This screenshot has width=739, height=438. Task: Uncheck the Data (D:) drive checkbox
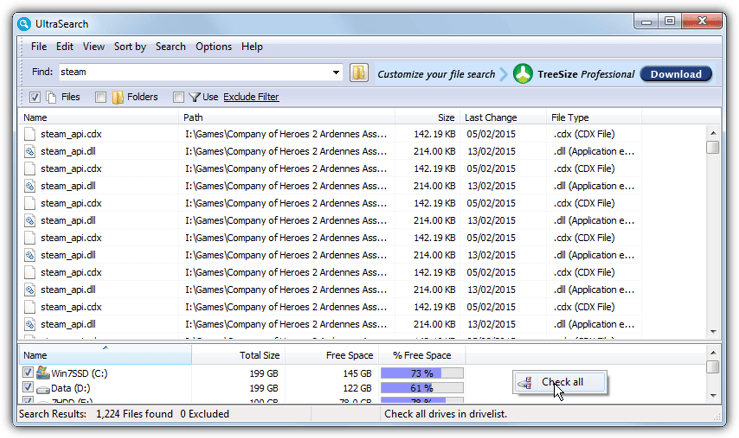pyautogui.click(x=28, y=388)
